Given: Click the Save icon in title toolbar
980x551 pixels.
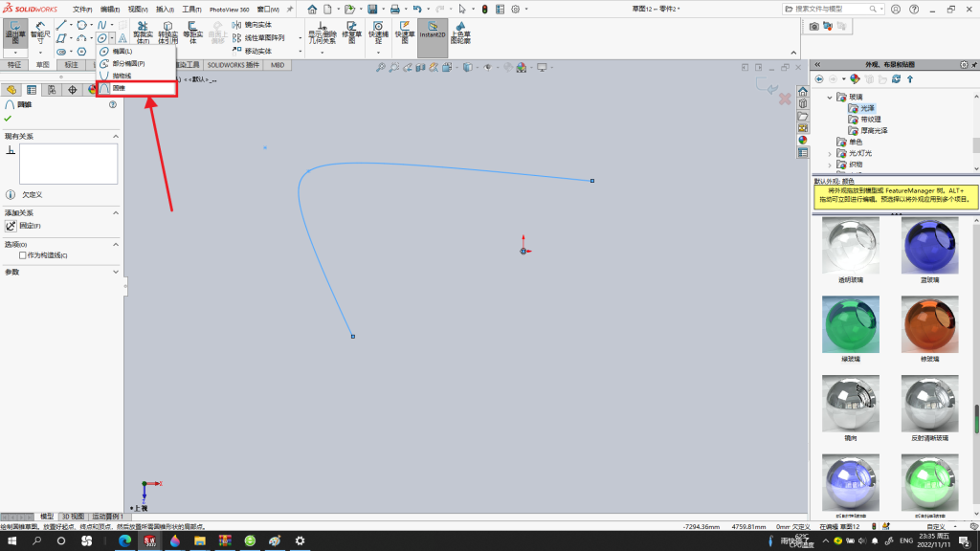Looking at the screenshot, I should click(372, 10).
